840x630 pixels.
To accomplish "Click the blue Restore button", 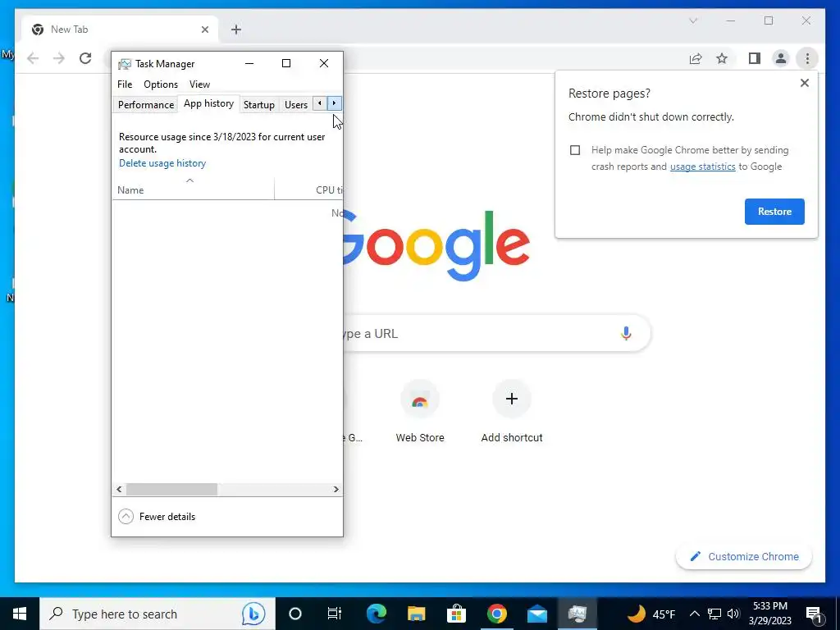I will (774, 211).
